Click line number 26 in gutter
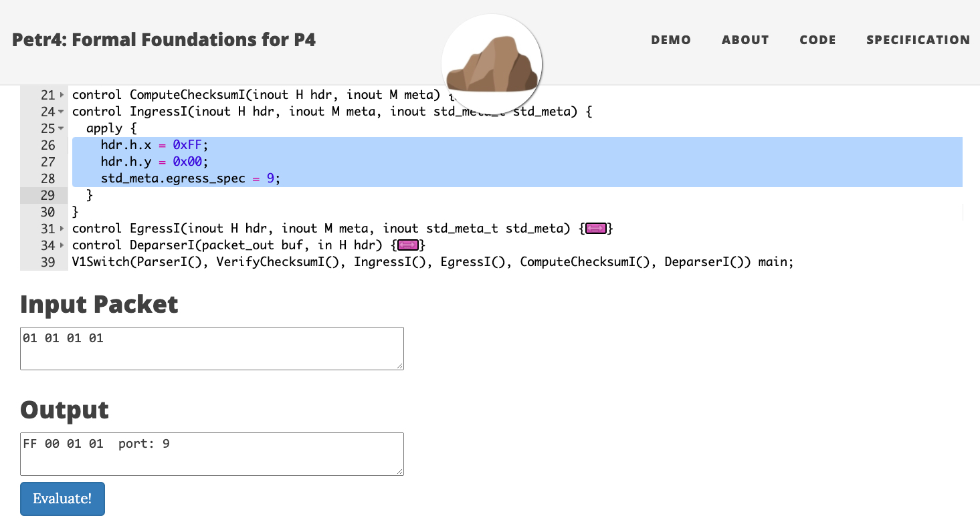This screenshot has height=524, width=980. pos(47,145)
